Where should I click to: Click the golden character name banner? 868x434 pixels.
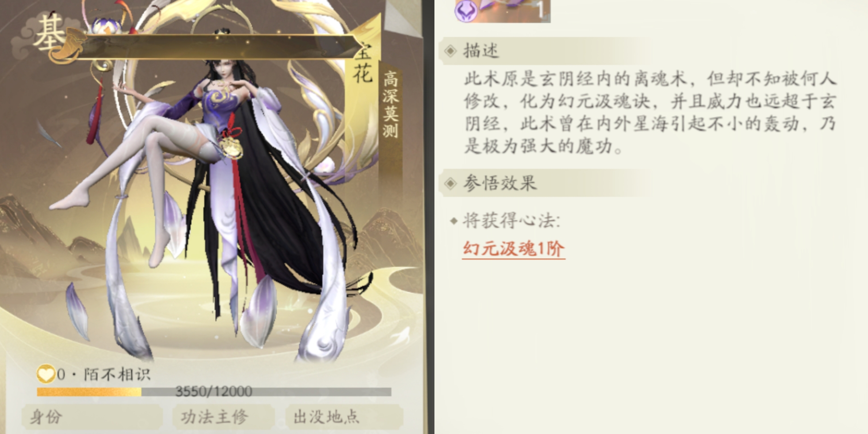tap(216, 47)
